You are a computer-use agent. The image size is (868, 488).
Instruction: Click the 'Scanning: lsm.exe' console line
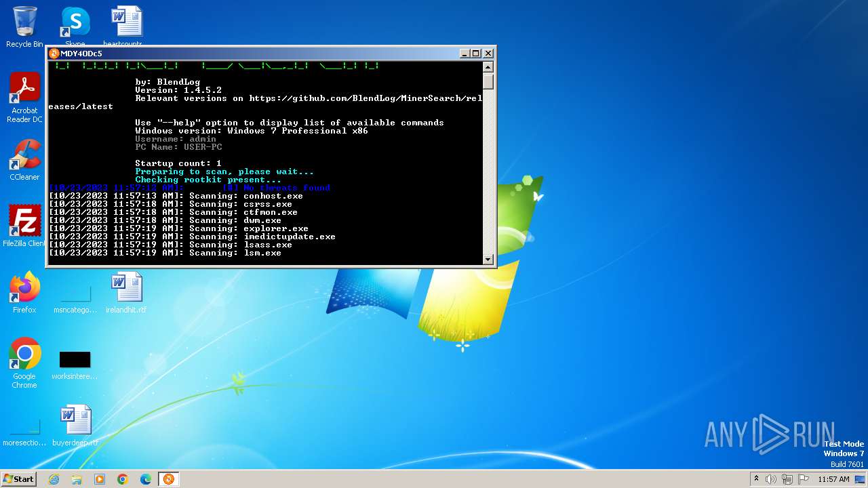[165, 253]
